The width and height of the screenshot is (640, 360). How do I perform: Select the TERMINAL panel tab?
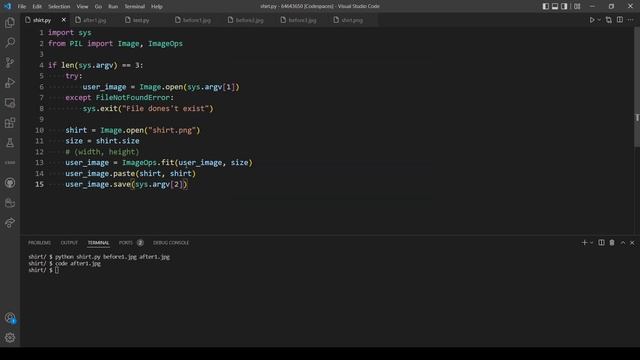(98, 242)
